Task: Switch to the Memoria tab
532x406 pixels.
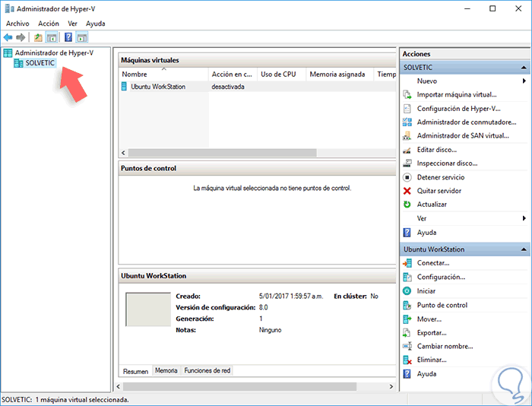Action: 166,370
